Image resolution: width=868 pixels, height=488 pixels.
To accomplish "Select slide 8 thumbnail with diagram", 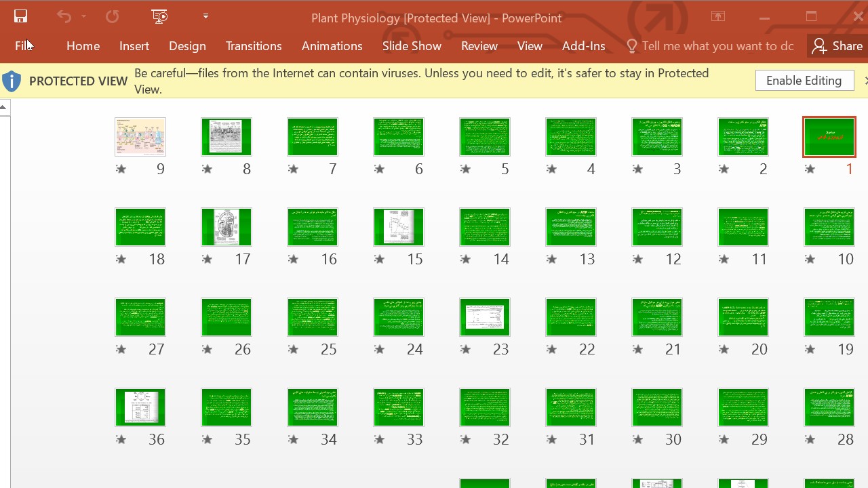I will point(226,137).
